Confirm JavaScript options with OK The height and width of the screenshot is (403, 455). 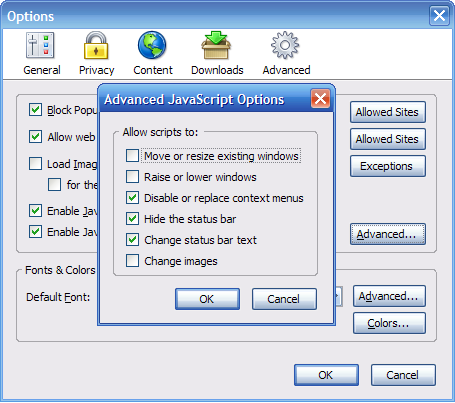207,299
